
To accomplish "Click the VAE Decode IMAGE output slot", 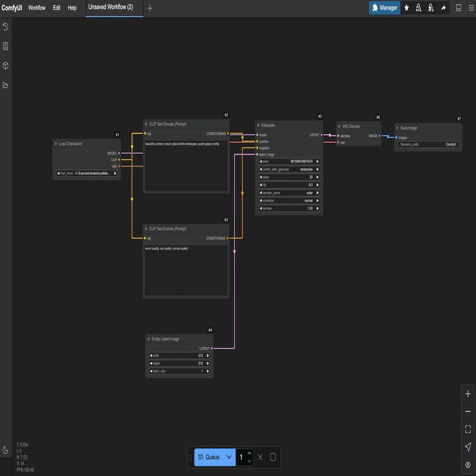I will pos(380,136).
